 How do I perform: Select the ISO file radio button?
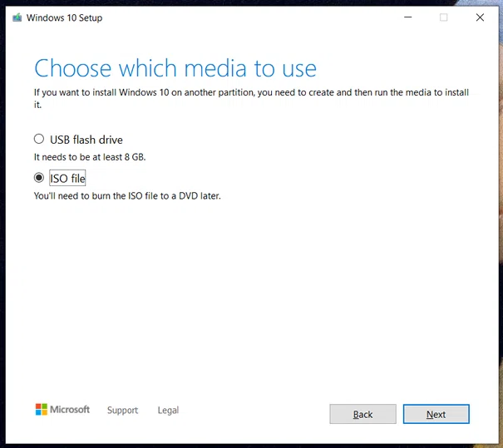39,178
